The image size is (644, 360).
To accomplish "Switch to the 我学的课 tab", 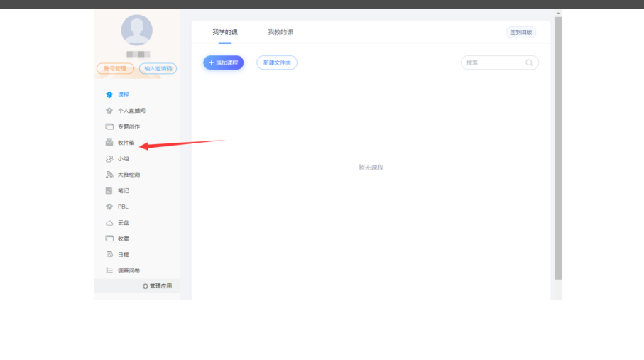I will 225,32.
